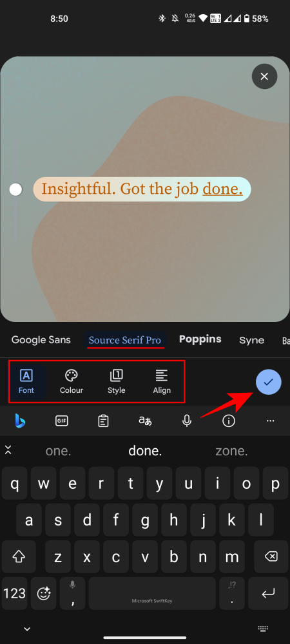Tap the k key

pyautogui.click(x=232, y=520)
